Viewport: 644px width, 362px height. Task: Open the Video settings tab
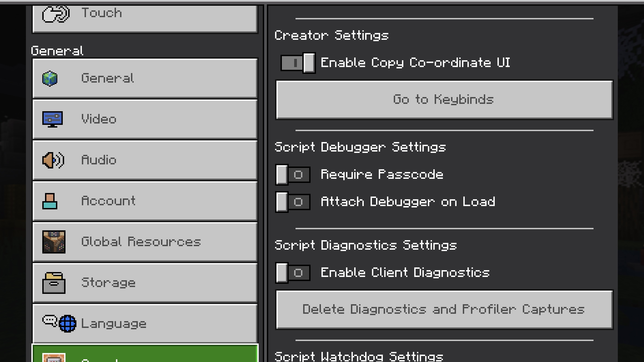[145, 119]
